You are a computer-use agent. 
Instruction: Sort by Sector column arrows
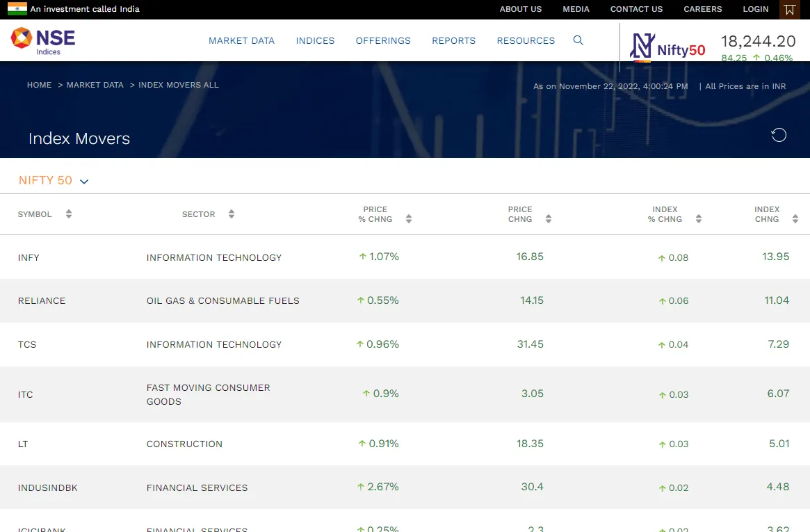[232, 214]
